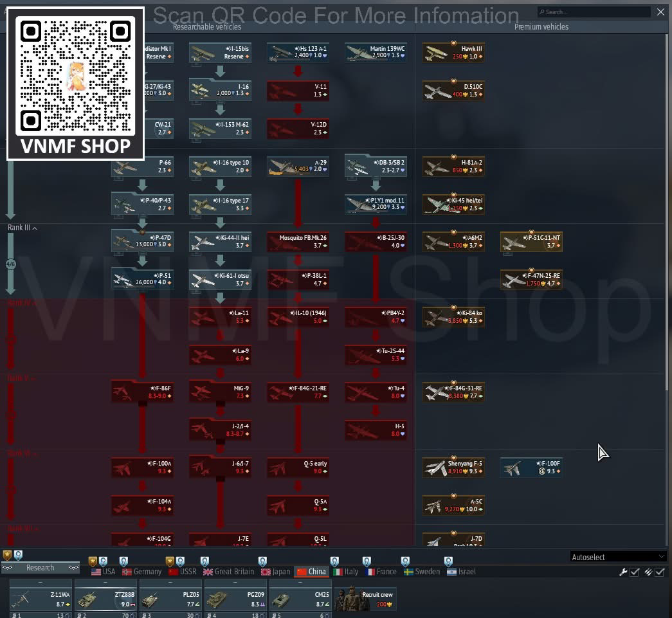Select the P1Y1 mod. 11 bomber
Viewport: 672px width, 618px height.
point(376,204)
